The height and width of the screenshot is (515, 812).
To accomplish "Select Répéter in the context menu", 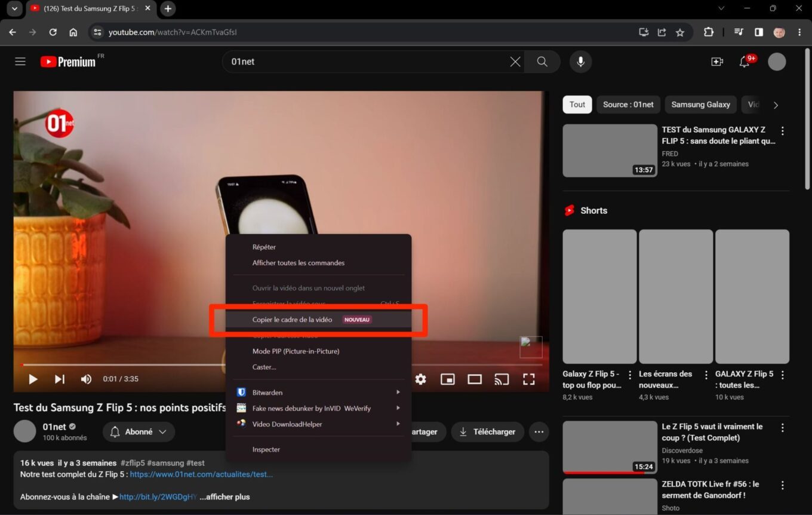I will (319, 247).
